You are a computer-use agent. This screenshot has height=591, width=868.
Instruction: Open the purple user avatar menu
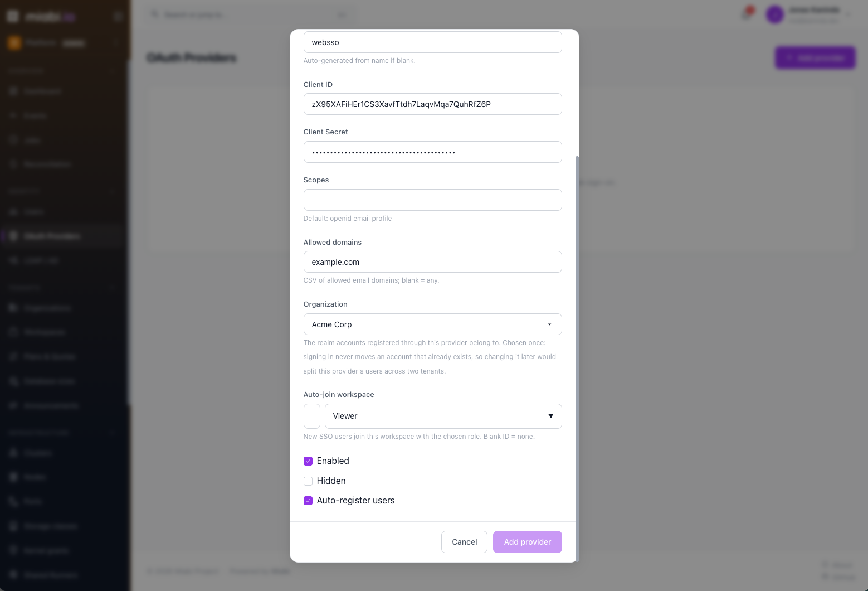pos(774,14)
